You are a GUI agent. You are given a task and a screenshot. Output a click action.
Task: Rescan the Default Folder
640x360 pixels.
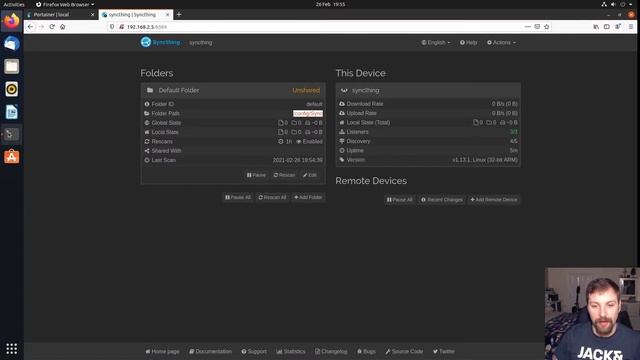(284, 175)
